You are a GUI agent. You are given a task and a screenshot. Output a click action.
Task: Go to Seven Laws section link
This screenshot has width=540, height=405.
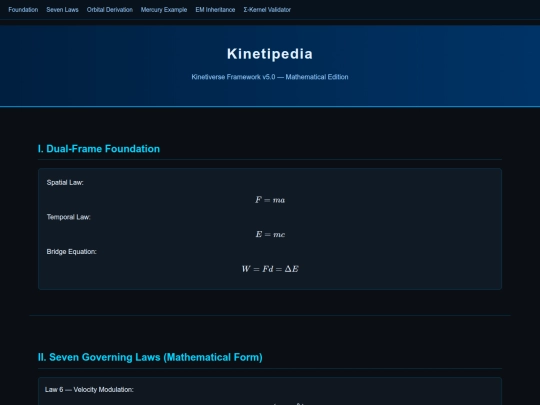[x=62, y=10]
